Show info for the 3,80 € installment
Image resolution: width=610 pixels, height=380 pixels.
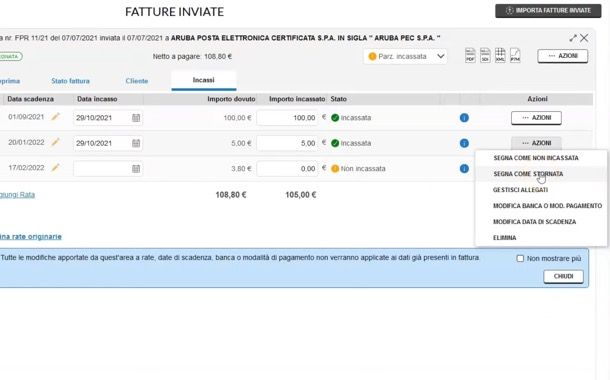tap(464, 168)
